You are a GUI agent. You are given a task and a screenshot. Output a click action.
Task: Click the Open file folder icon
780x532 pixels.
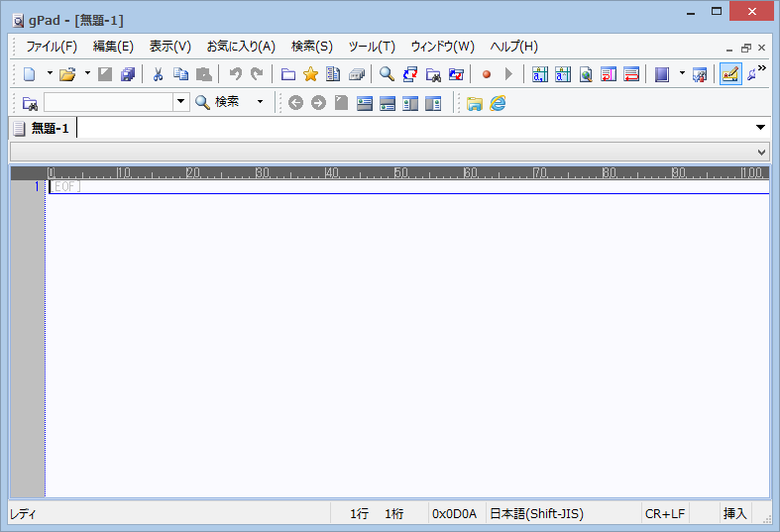click(66, 74)
